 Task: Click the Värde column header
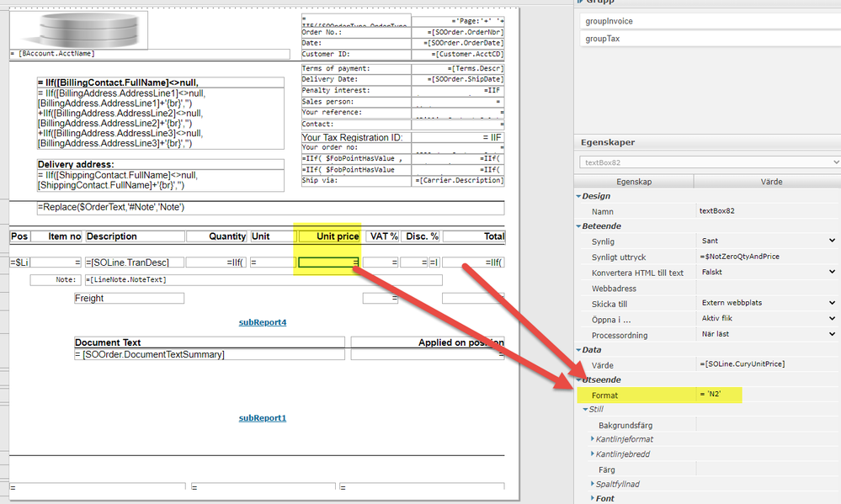[x=771, y=182]
